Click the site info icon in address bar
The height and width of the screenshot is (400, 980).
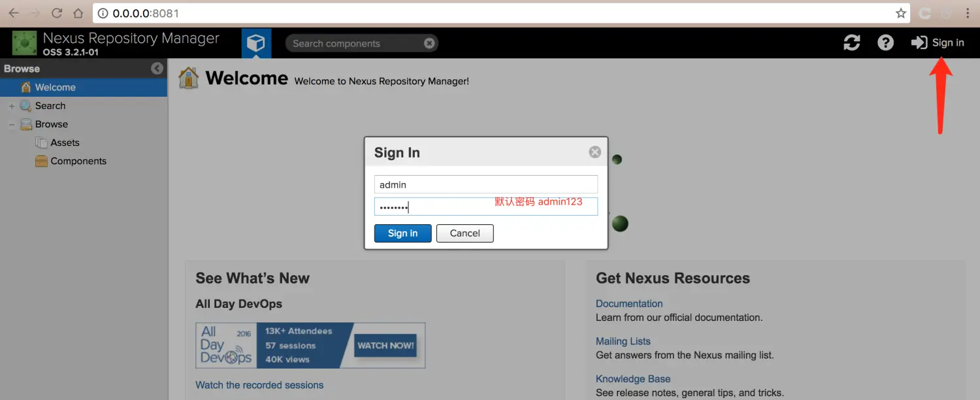tap(103, 13)
